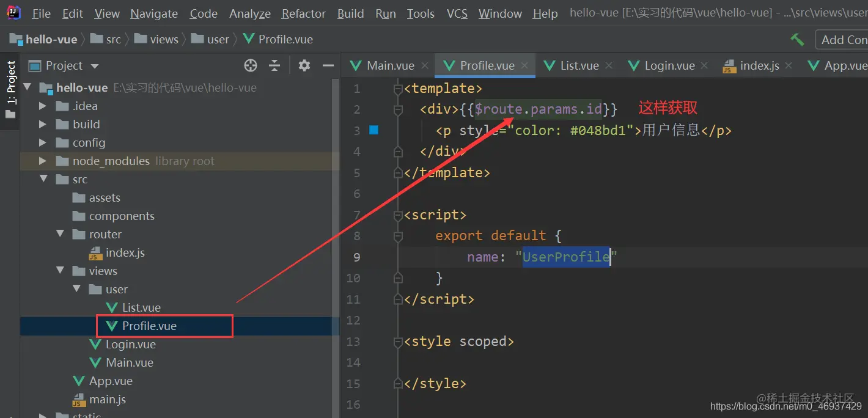The width and height of the screenshot is (868, 418).
Task: Close the List.vue tab
Action: [x=609, y=65]
